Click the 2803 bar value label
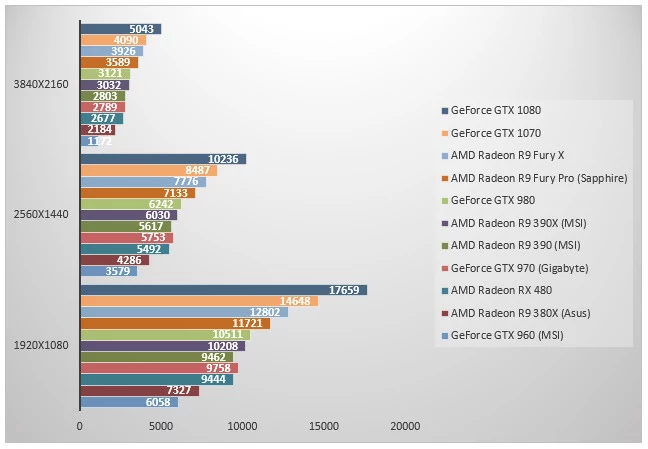 click(x=105, y=97)
